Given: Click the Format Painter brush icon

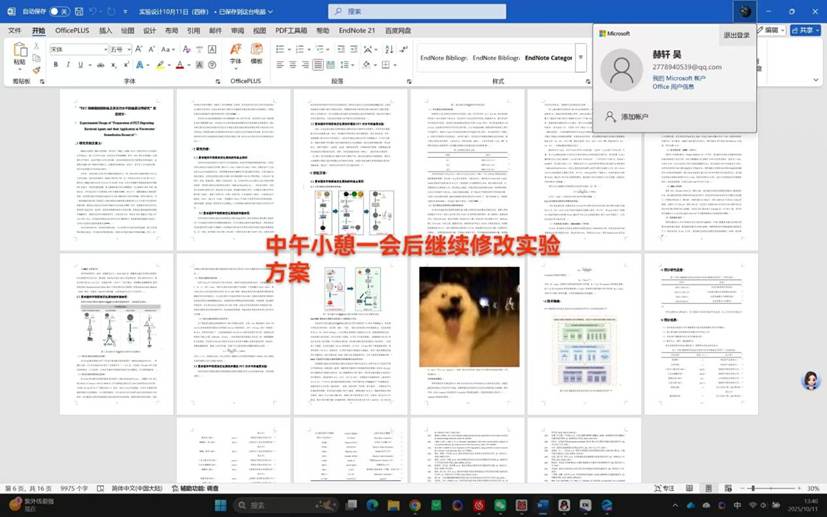Looking at the screenshot, I should (36, 70).
